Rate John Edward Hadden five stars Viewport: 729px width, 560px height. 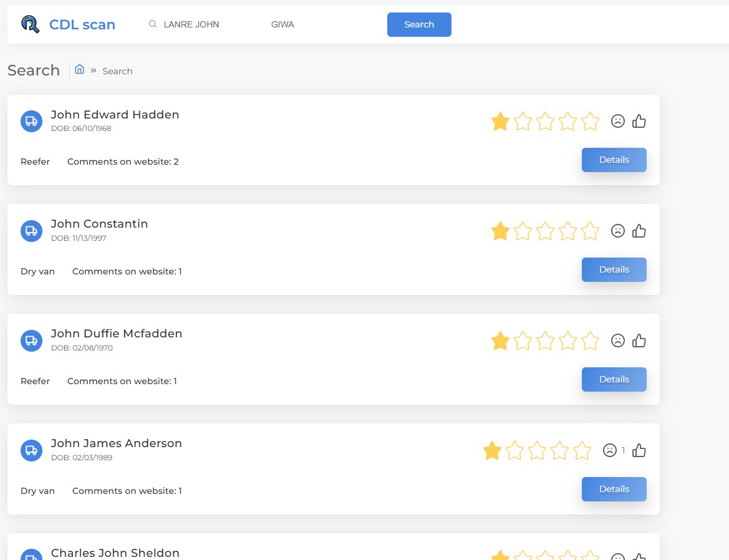[590, 122]
